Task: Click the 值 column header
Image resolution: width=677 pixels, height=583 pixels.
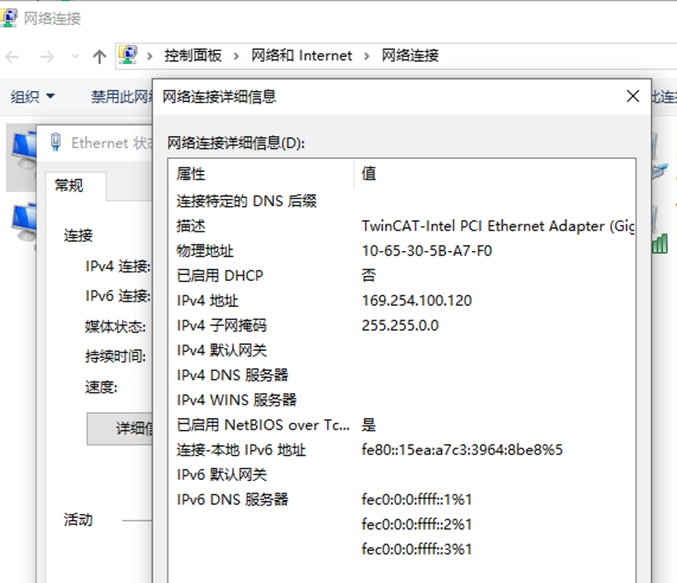Action: click(494, 174)
